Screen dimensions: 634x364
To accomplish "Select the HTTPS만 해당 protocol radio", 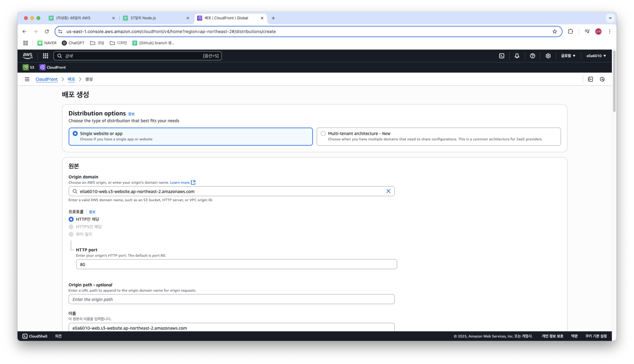I will 71,227.
